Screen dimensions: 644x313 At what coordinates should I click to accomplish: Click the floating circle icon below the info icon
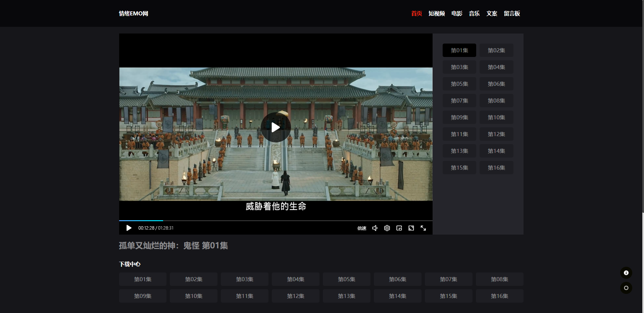point(626,288)
